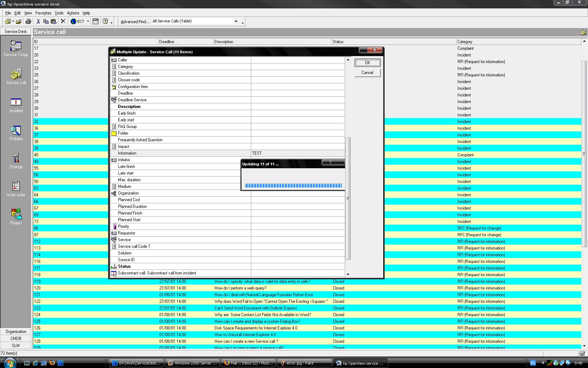The height and width of the screenshot is (368, 588).
Task: Click scroll down arrow in Multiple Update list
Action: (348, 274)
